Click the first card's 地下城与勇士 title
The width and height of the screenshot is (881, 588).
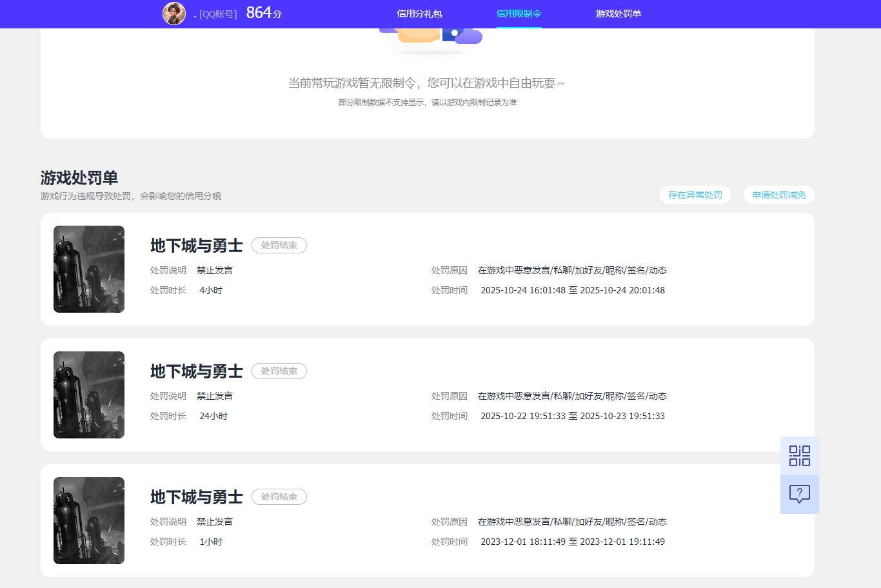pyautogui.click(x=195, y=246)
